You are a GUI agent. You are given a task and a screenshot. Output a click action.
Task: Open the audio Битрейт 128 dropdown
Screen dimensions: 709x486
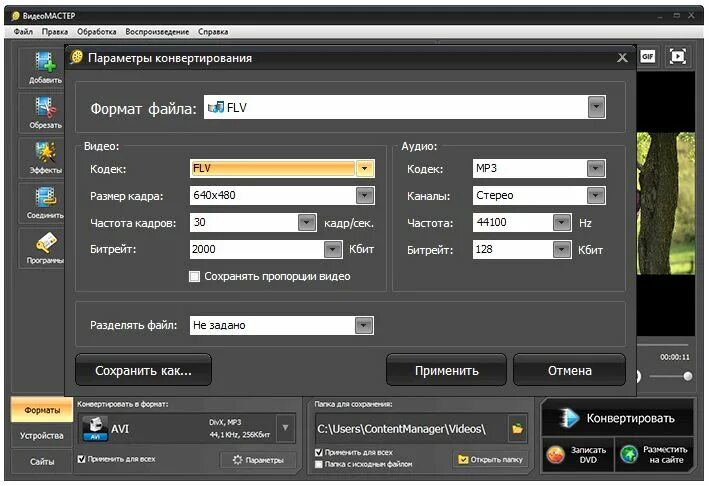pyautogui.click(x=562, y=250)
